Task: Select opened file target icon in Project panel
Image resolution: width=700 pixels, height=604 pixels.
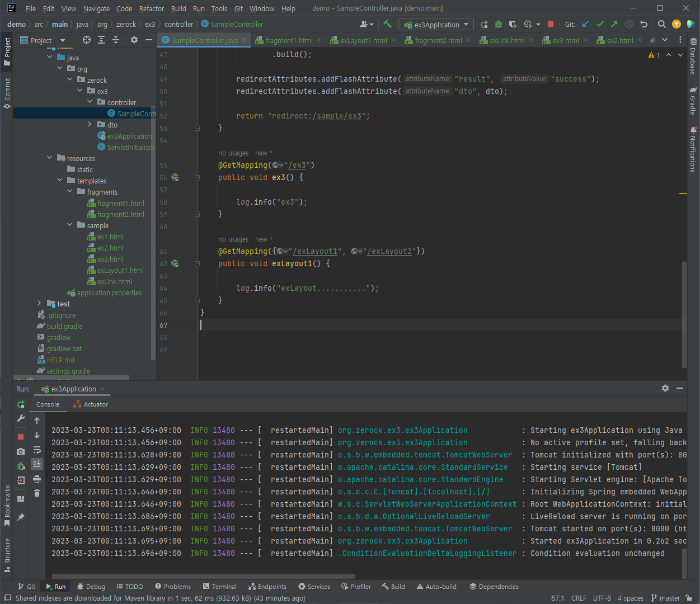Action: click(87, 40)
